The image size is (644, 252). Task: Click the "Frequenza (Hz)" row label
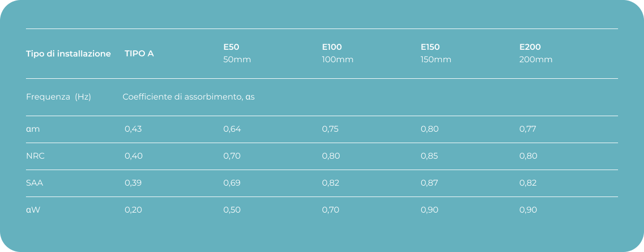coord(58,97)
